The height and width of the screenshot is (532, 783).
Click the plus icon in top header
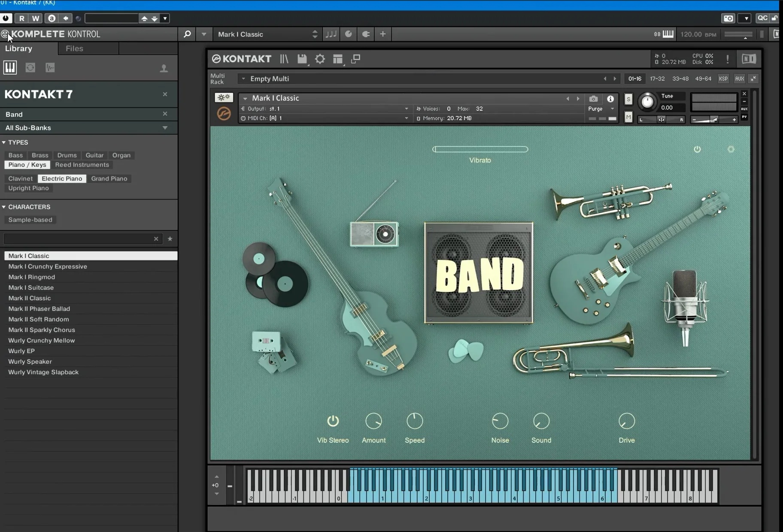(x=383, y=34)
